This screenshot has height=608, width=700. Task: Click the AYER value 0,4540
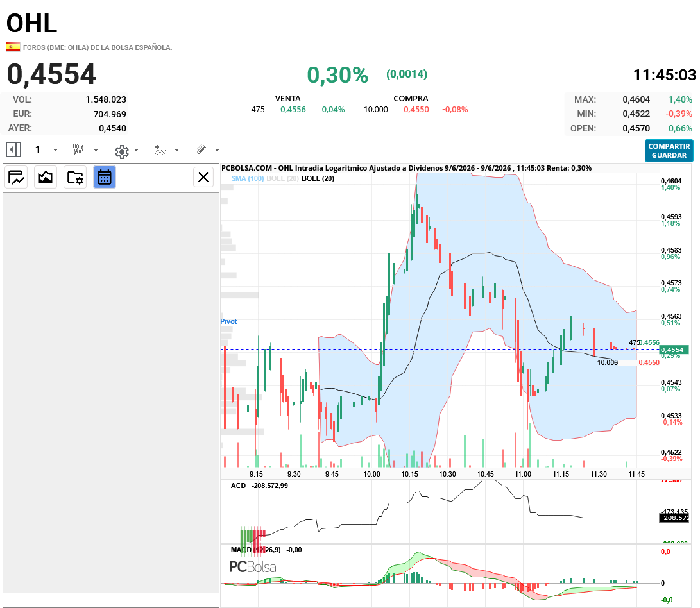(112, 128)
